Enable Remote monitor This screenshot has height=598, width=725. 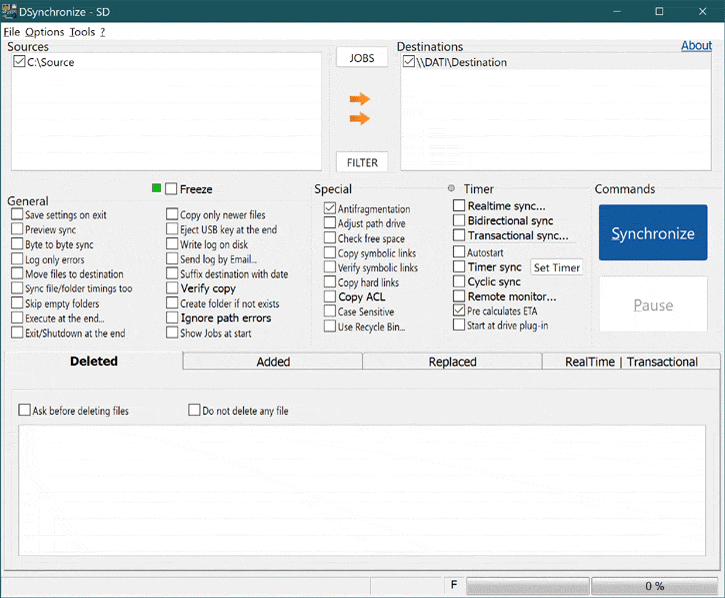pos(459,296)
